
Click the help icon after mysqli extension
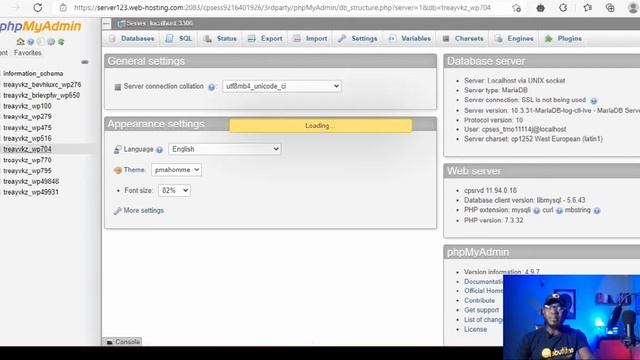tap(537, 211)
